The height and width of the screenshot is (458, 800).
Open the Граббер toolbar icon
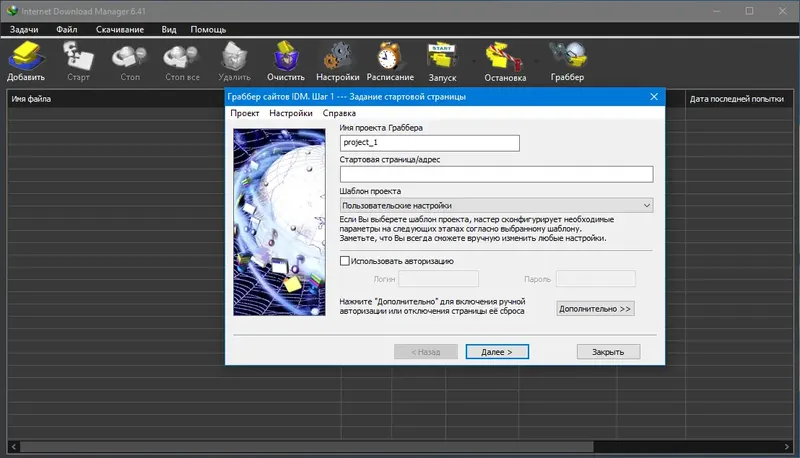point(567,61)
